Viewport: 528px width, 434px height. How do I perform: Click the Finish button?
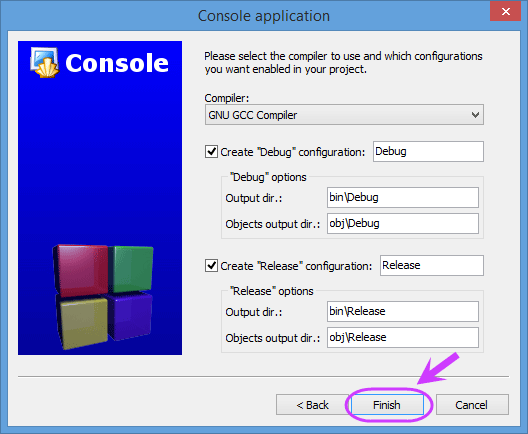click(x=387, y=405)
